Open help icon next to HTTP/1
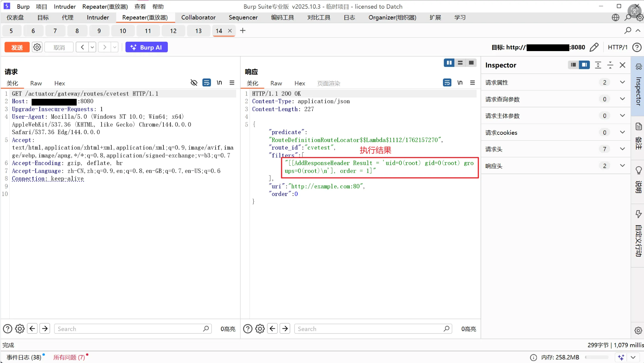The width and height of the screenshot is (644, 363). (637, 47)
